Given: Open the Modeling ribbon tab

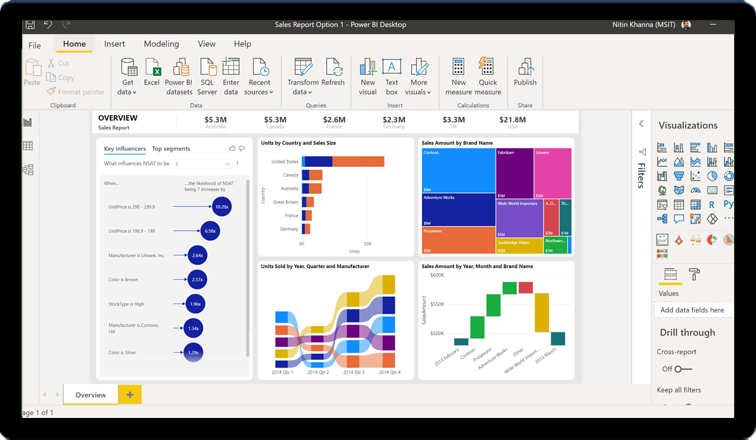Looking at the screenshot, I should [x=161, y=44].
